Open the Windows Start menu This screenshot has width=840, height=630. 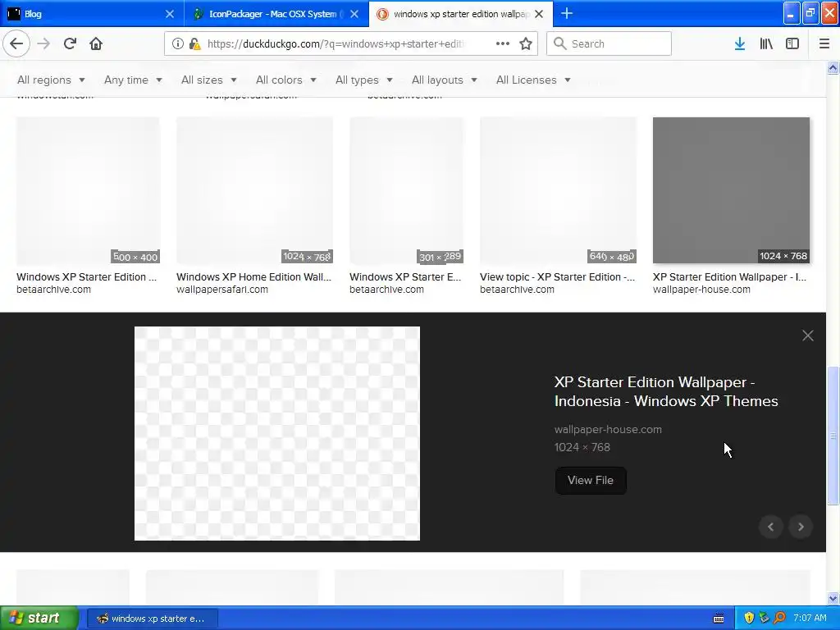(x=39, y=618)
